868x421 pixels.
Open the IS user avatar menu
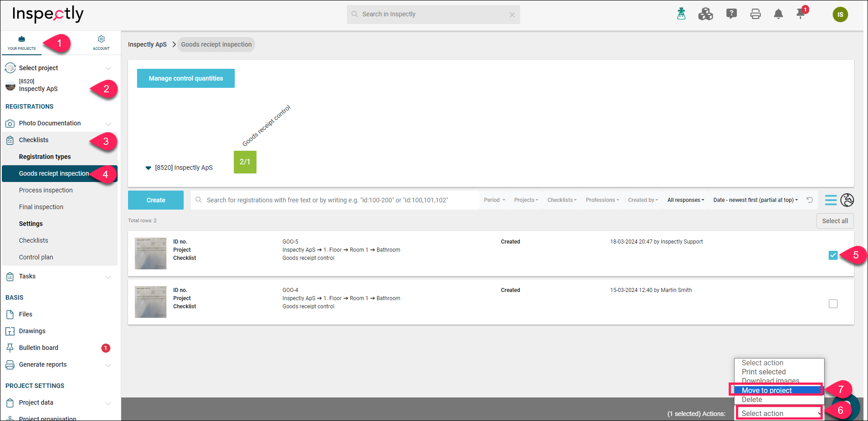840,14
